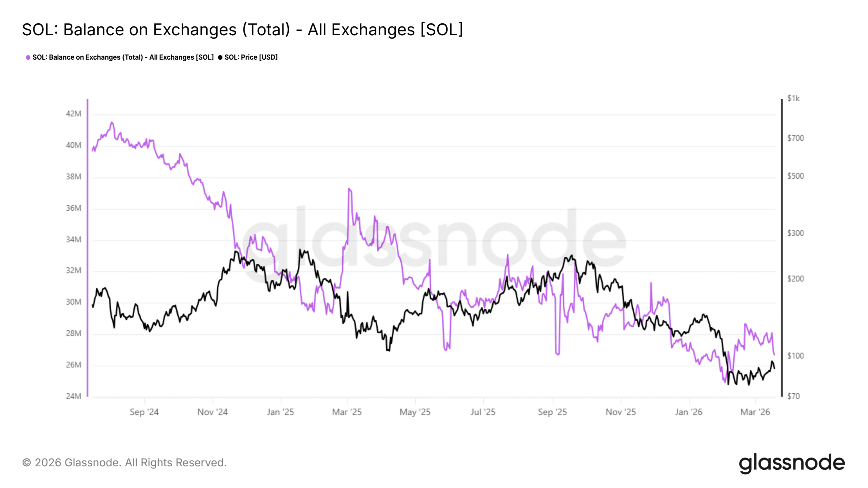
Task: Select the Nov '24 x-axis label
Action: tap(213, 412)
